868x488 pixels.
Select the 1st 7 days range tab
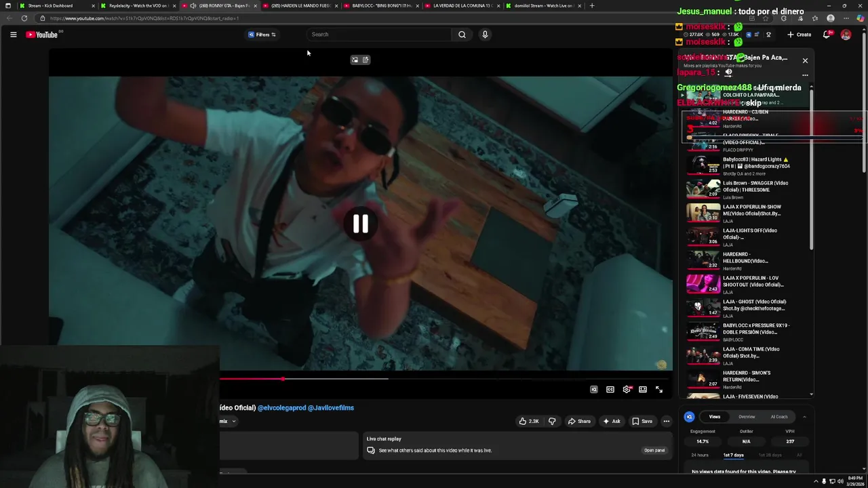click(x=733, y=455)
